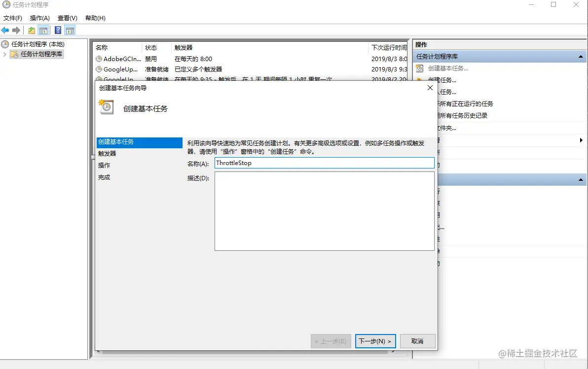Image resolution: width=588 pixels, height=369 pixels.
Task: Select the AdobeGCIn... task row
Action: [x=251, y=59]
